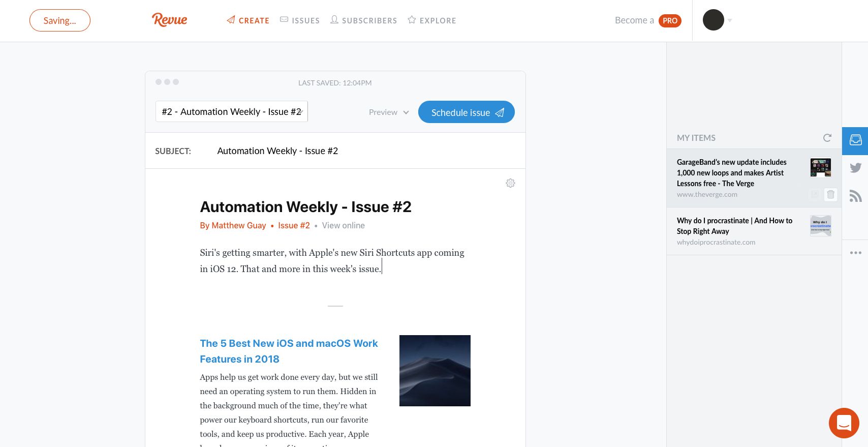Click the Schedule issue button

click(x=466, y=112)
